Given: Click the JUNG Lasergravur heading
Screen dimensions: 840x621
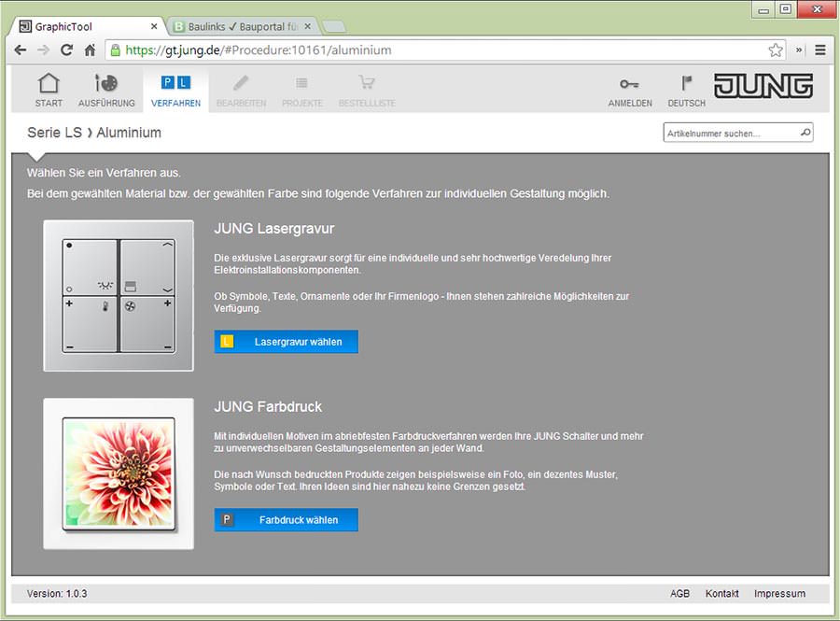Looking at the screenshot, I should [x=274, y=229].
